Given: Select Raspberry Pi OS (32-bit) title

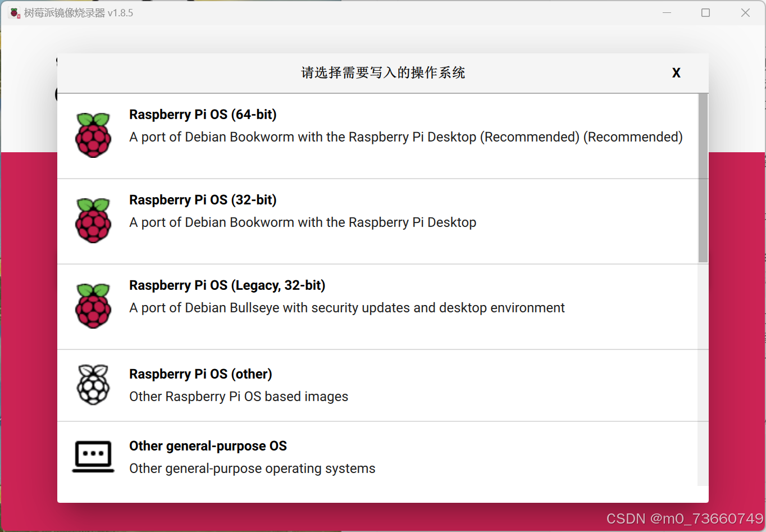Looking at the screenshot, I should click(203, 200).
